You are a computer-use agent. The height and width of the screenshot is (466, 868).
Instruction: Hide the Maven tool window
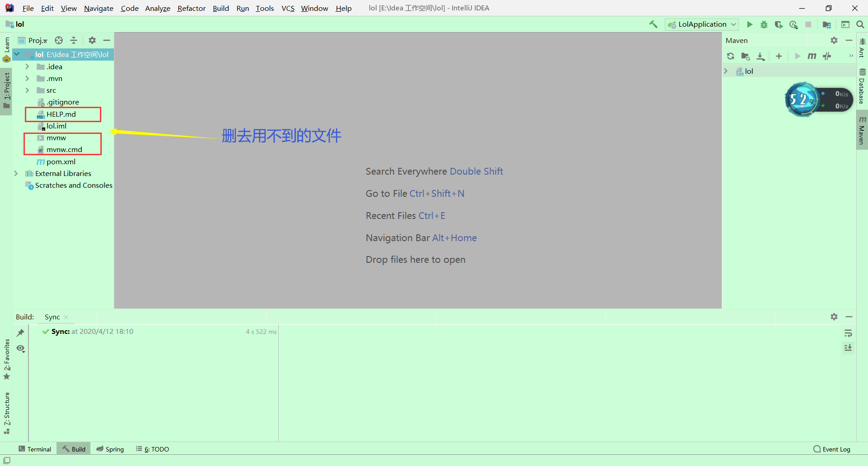tap(849, 40)
